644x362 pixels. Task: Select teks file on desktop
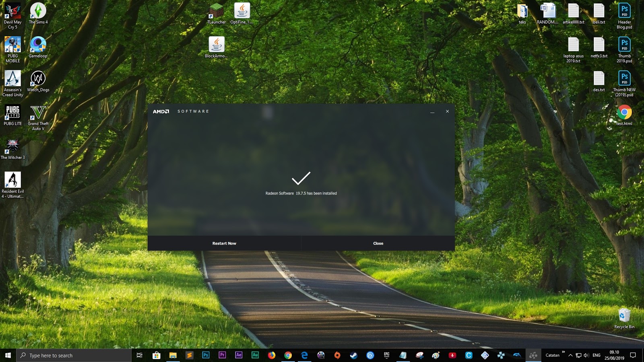tap(522, 14)
